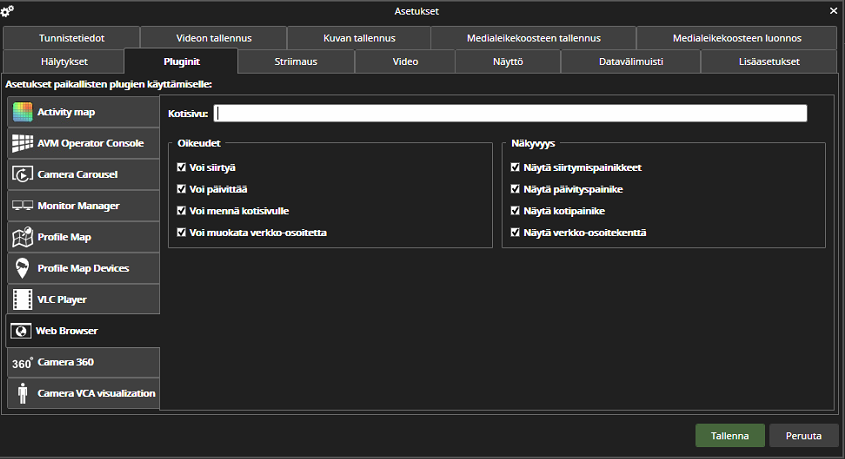Select the VLC Player plugin label
The image size is (845, 459).
click(62, 300)
